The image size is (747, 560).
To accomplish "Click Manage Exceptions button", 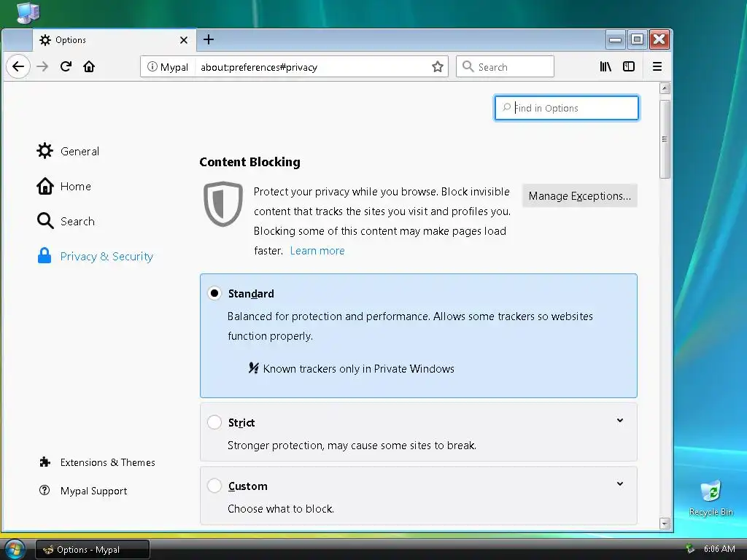I will coord(579,195).
